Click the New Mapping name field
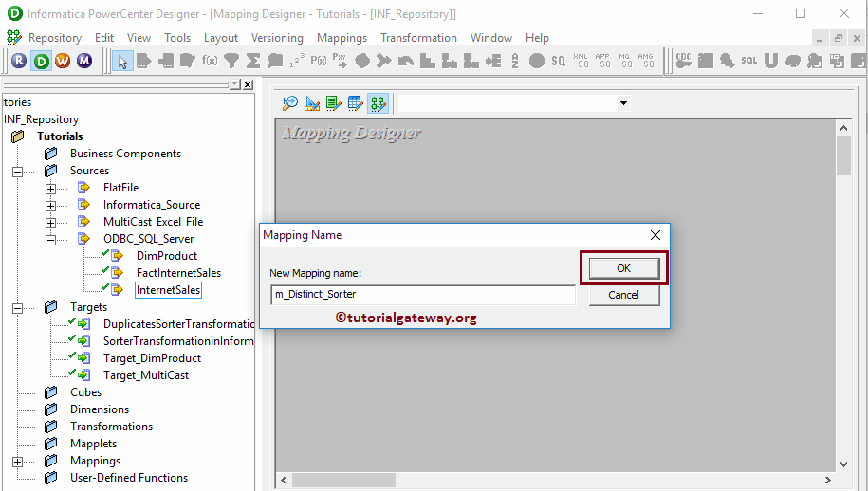This screenshot has height=491, width=868. [423, 294]
